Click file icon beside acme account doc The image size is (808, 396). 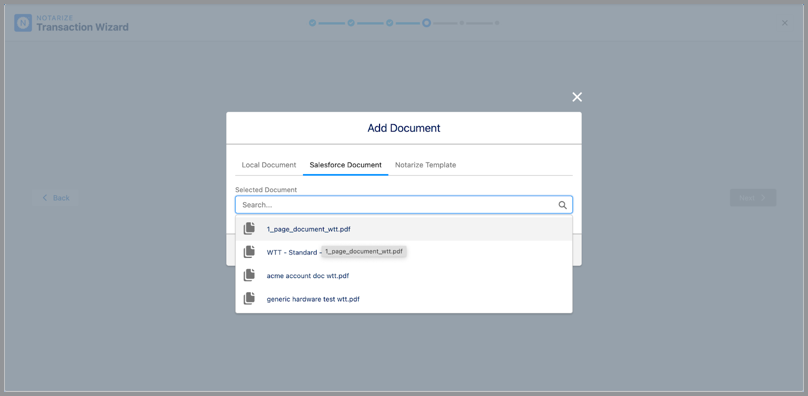[249, 275]
